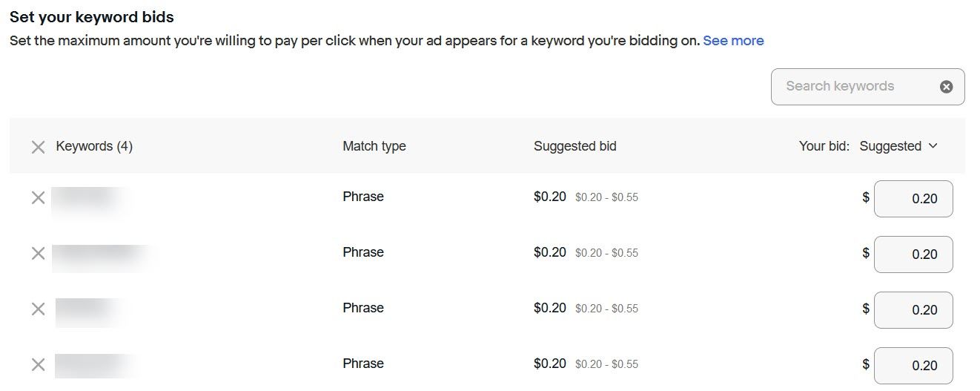Viewport: 980px width, 391px height.
Task: Click the Keywords (4) column header
Action: coord(94,146)
